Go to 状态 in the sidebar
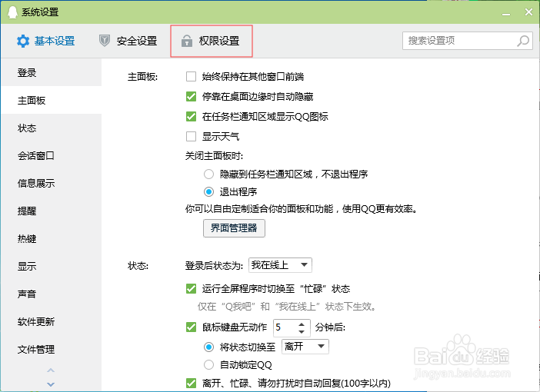Image resolution: width=540 pixels, height=392 pixels. coord(51,128)
